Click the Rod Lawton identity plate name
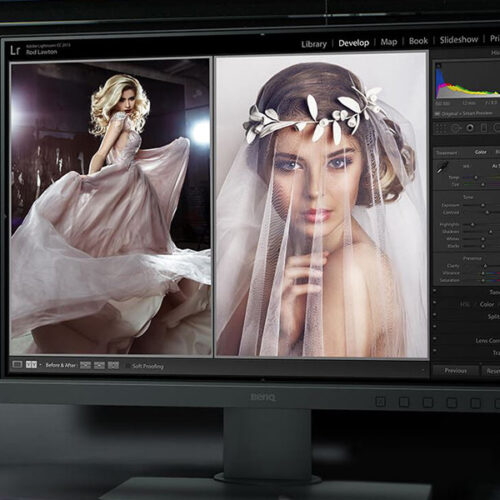Image resolution: width=500 pixels, height=500 pixels. pyautogui.click(x=42, y=52)
